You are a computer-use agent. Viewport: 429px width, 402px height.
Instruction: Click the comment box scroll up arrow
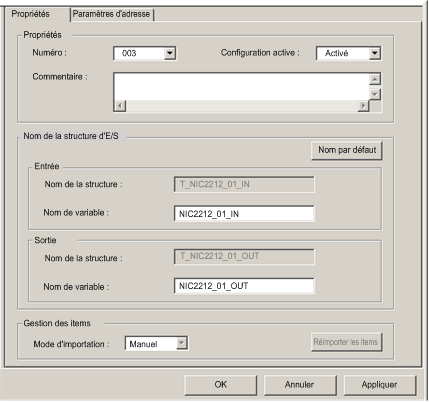375,79
